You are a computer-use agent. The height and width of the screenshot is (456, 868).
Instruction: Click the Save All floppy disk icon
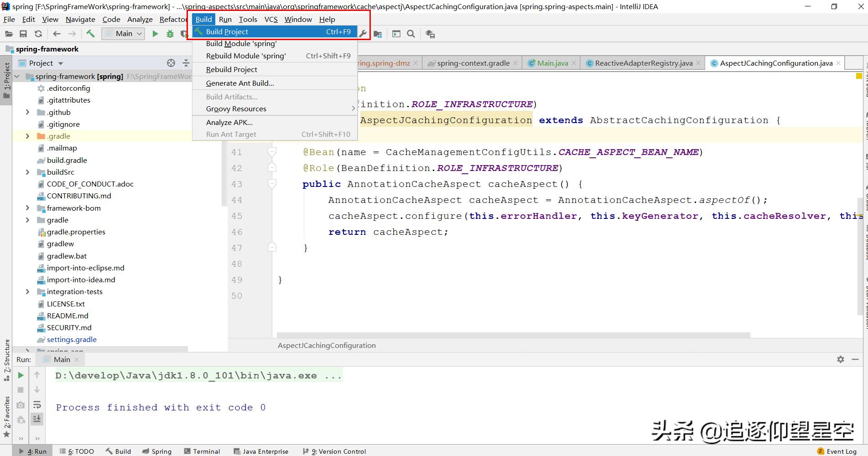click(23, 34)
